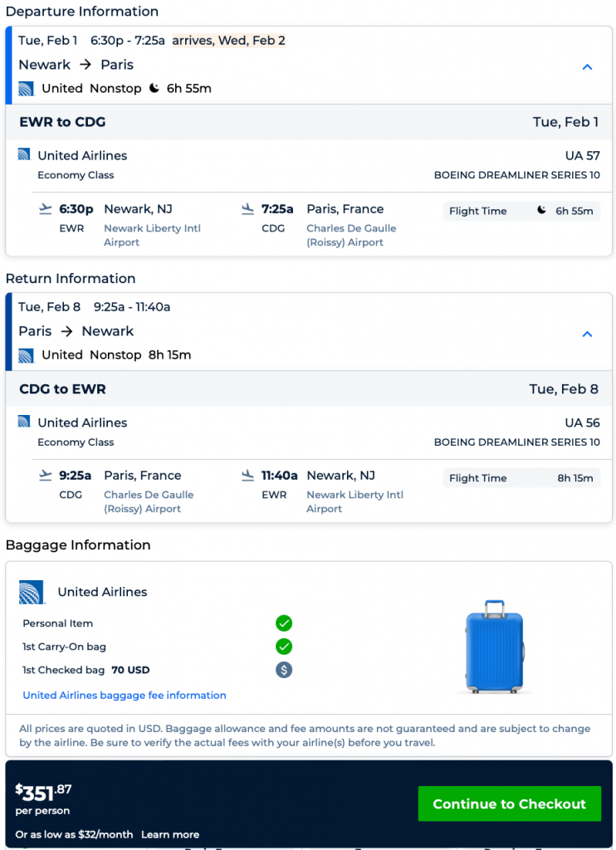This screenshot has height=850, width=616.
Task: Click the landing plane icon for 7:25a arrival
Action: [247, 208]
